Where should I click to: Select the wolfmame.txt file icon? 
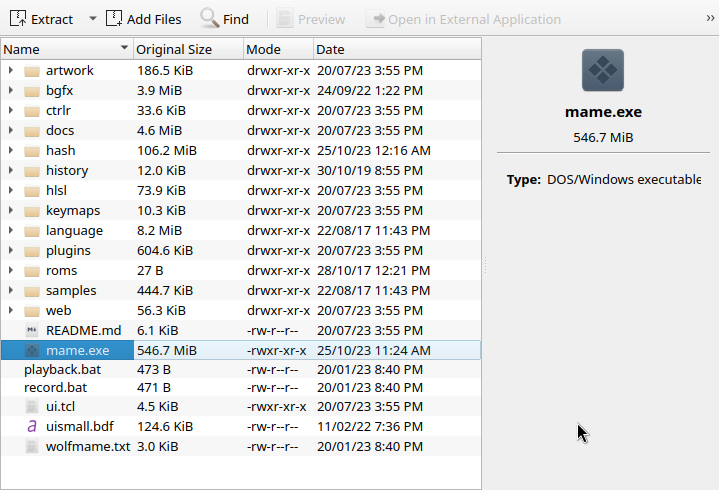tap(32, 446)
